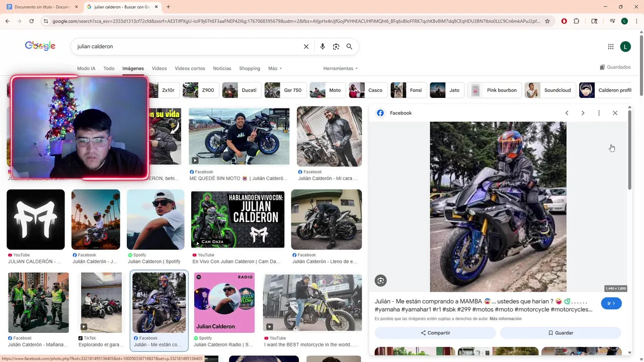Image resolution: width=644 pixels, height=362 pixels.
Task: Click the large motorcycle preview image
Action: coord(498,206)
